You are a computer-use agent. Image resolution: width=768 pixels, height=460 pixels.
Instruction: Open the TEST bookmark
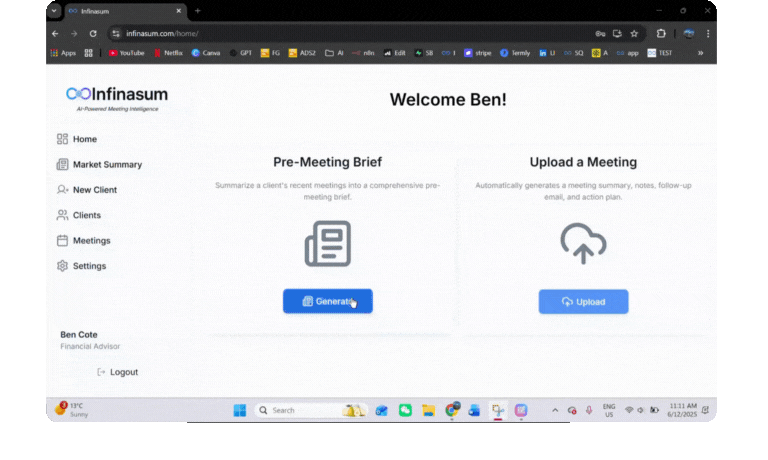tap(660, 53)
